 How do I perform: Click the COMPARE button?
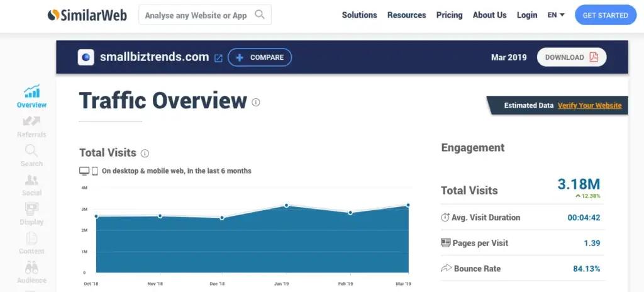[260, 57]
